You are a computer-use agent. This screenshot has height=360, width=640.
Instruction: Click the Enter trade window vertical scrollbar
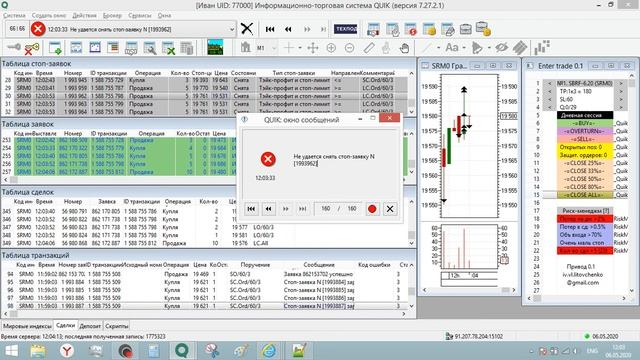(632, 184)
